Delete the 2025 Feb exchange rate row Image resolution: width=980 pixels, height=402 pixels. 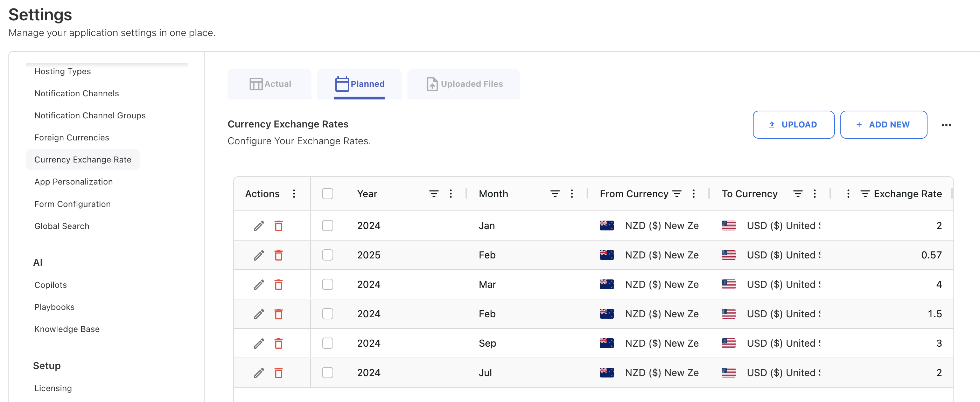[x=279, y=255]
